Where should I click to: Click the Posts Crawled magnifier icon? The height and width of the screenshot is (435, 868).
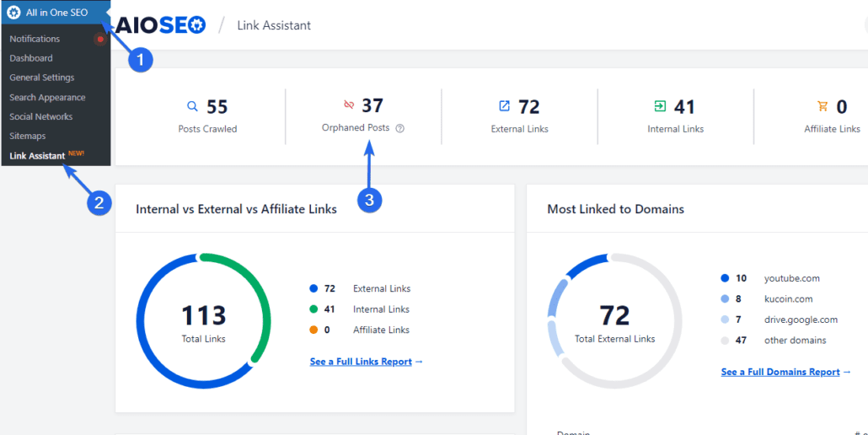192,106
